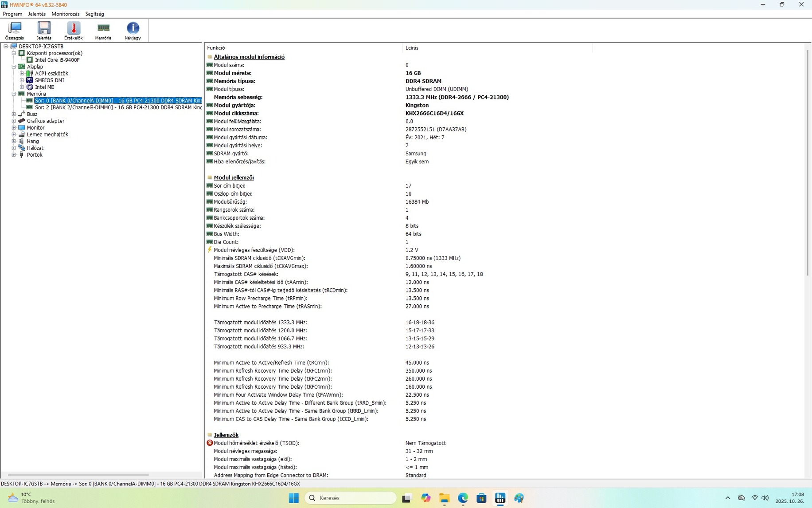This screenshot has height=508, width=812.
Task: Click the tree panel horizontal scrollbar
Action: coord(78,475)
